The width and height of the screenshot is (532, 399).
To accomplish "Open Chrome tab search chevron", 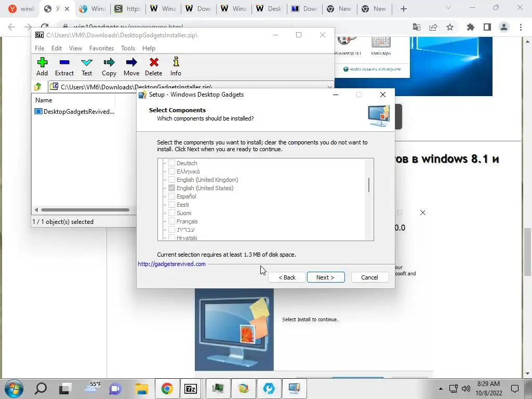I will pyautogui.click(x=448, y=7).
